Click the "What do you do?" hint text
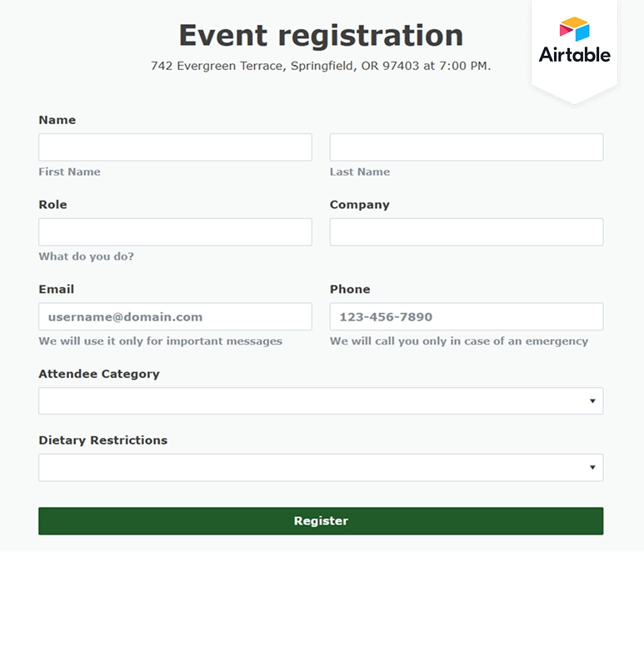 pyautogui.click(x=86, y=256)
